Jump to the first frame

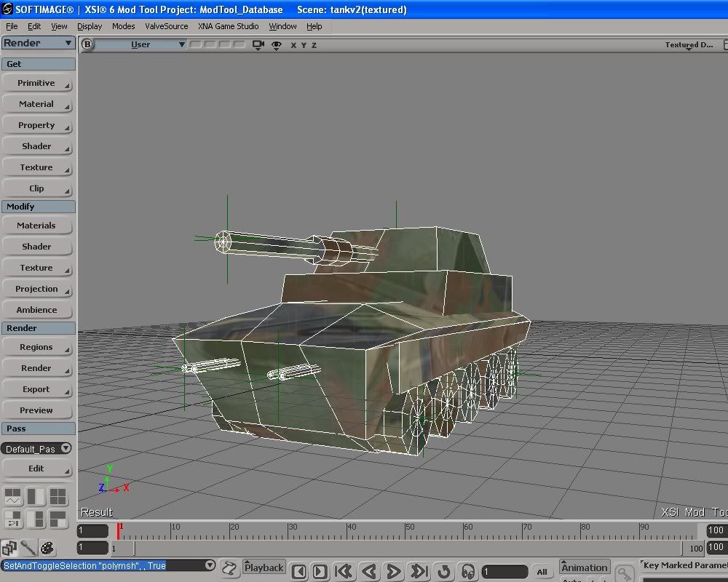[x=344, y=571]
